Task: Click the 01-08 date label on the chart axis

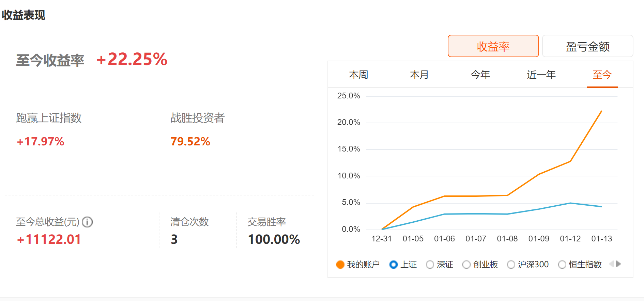Action: pos(507,239)
